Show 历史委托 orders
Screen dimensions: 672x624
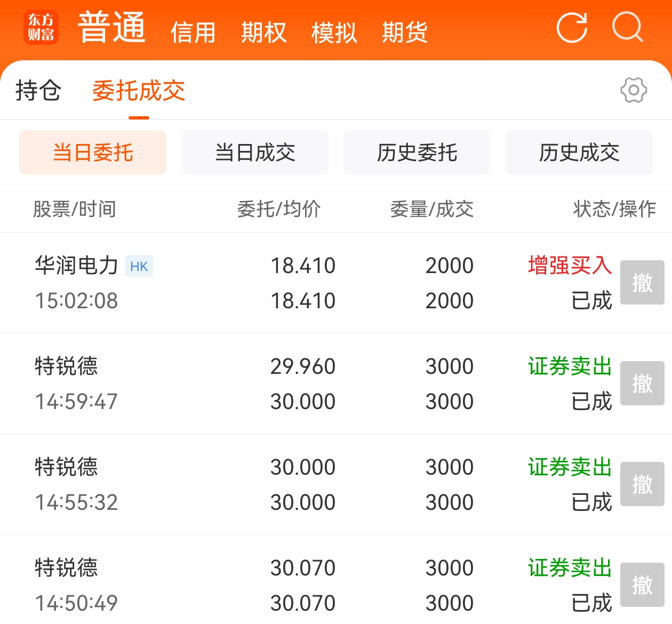(417, 153)
